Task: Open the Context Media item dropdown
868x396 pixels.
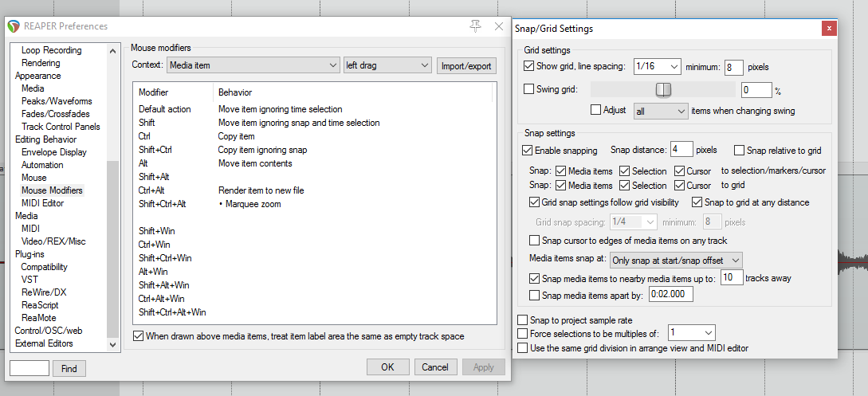Action: coord(253,65)
